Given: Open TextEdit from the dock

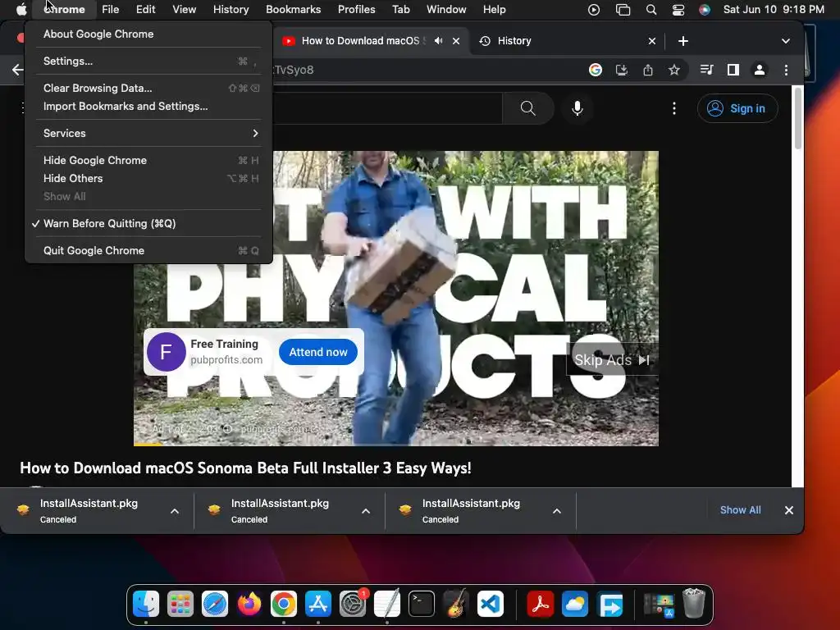Looking at the screenshot, I should [387, 604].
